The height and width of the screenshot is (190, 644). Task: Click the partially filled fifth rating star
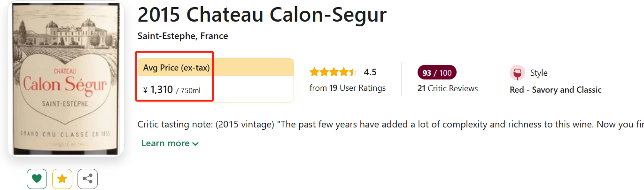[353, 72]
